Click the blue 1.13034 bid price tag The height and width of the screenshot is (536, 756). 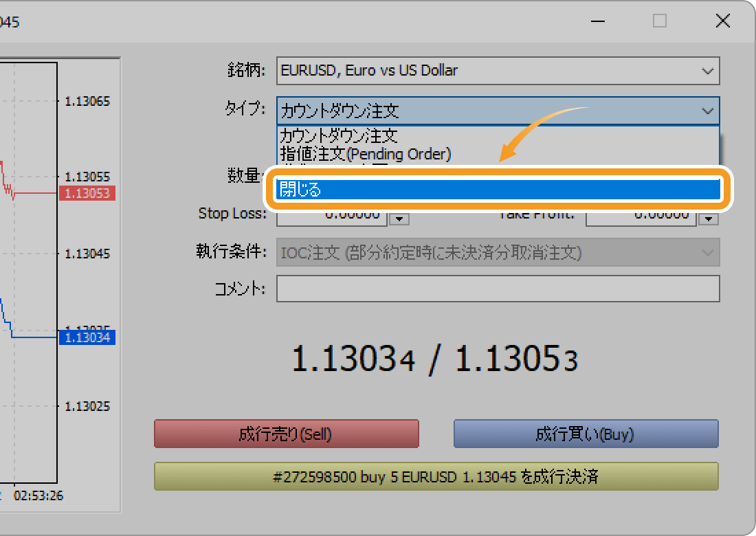pos(87,337)
